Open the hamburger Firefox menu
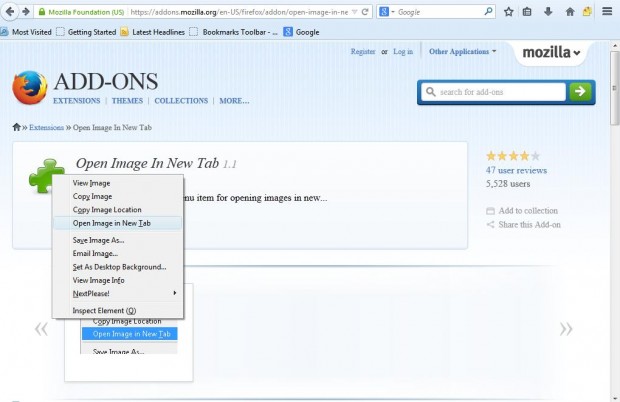Screen dimensions: 620x402 tap(607, 11)
